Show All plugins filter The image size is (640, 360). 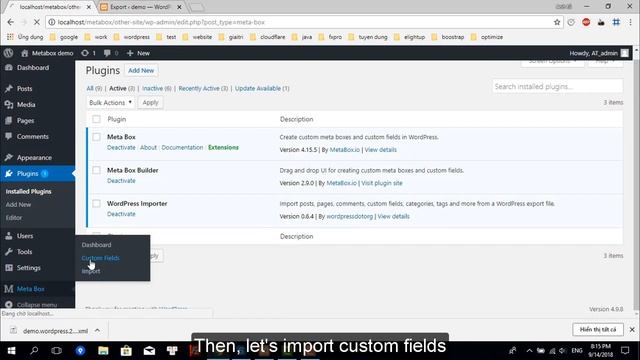[x=91, y=88]
